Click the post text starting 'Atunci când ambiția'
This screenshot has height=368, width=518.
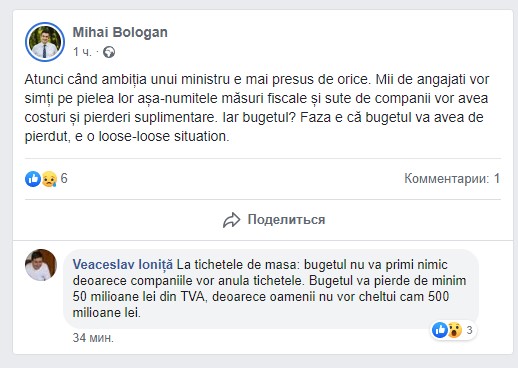point(257,108)
